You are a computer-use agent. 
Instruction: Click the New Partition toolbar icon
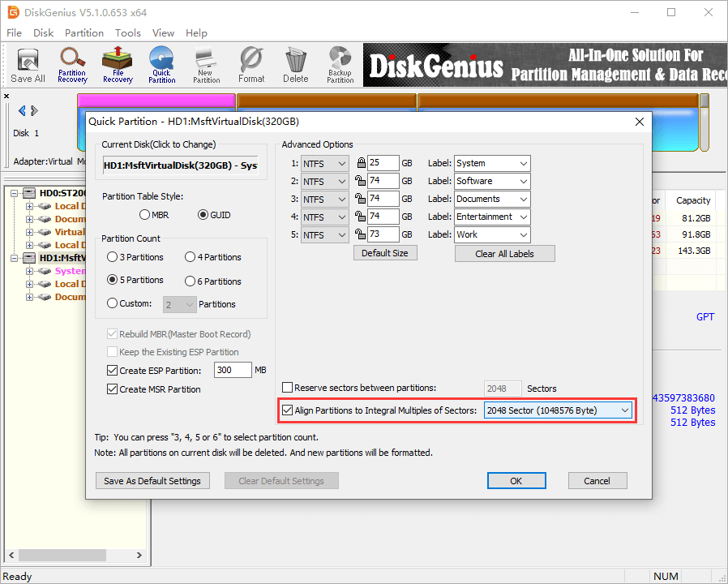click(x=206, y=65)
